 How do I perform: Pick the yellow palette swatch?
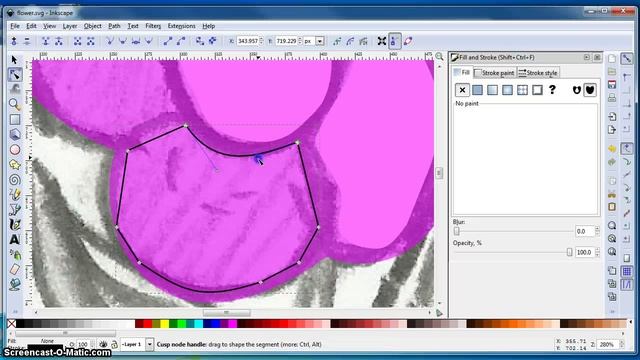click(x=164, y=324)
